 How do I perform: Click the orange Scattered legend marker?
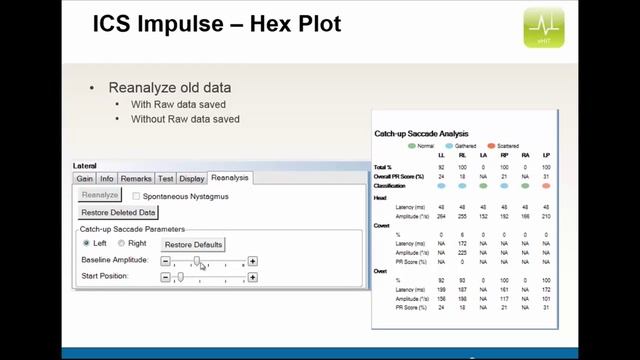tap(491, 146)
